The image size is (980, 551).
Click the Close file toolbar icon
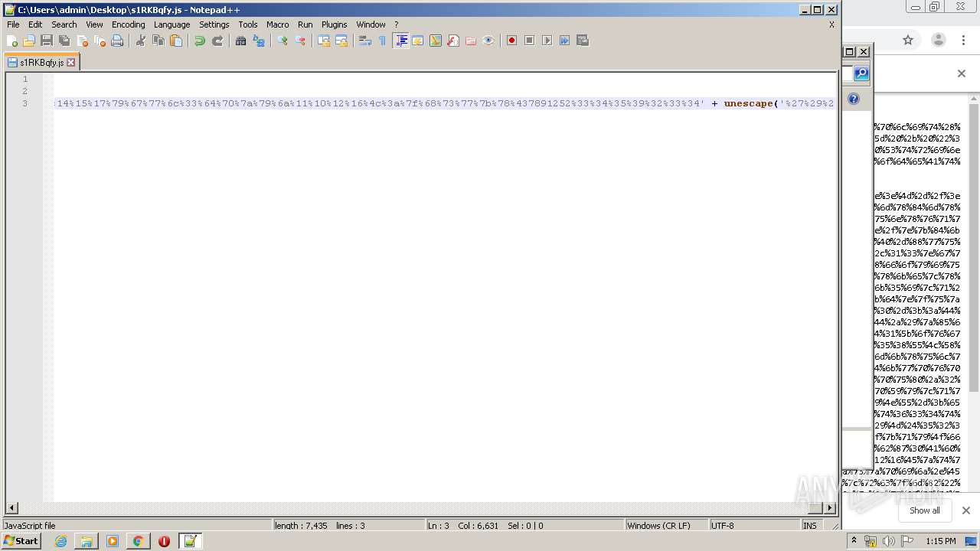click(x=82, y=41)
